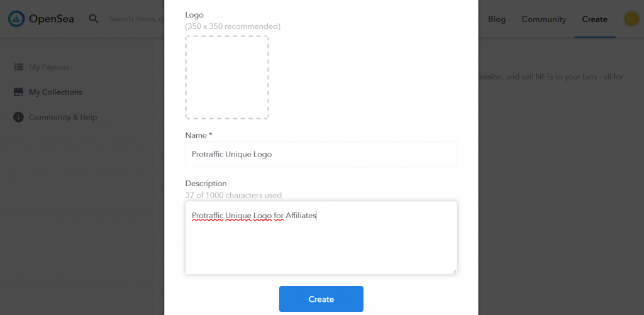Screen dimensions: 644x315
Task: Click the My Payouts table icon
Action: pos(18,67)
